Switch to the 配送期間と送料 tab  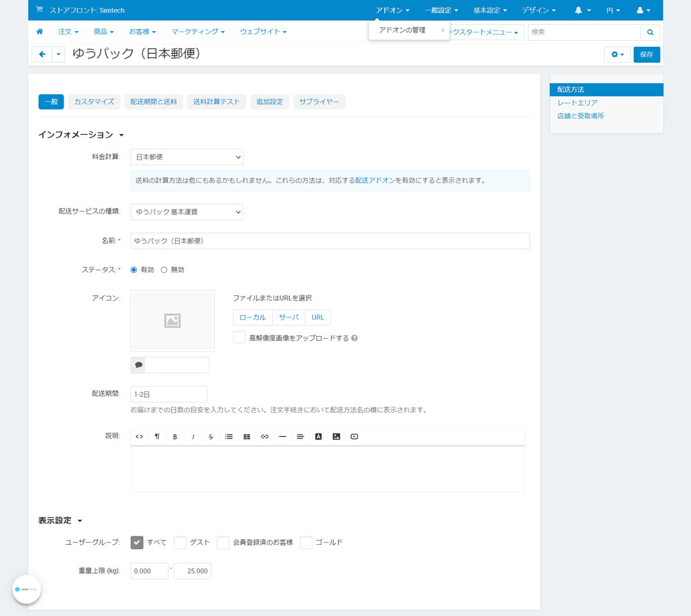pyautogui.click(x=153, y=102)
